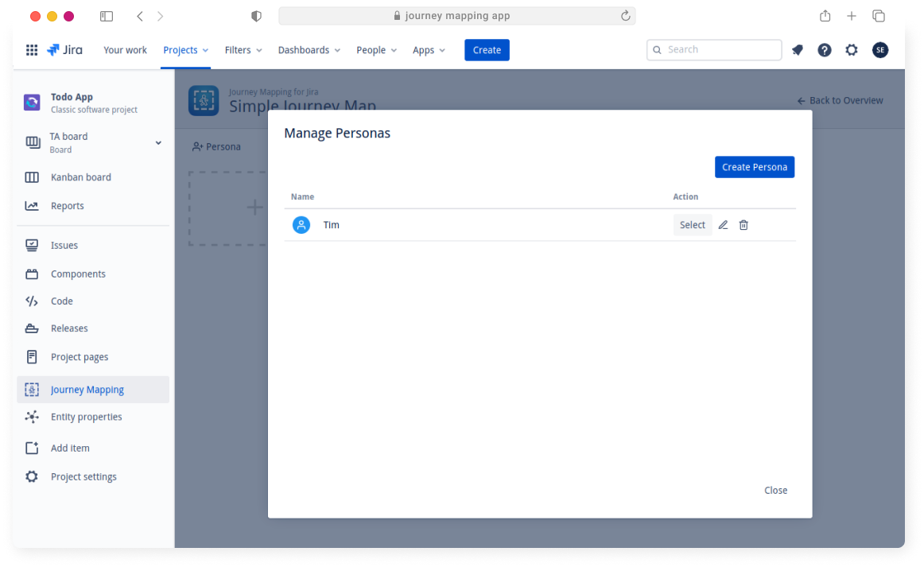Screen dimensions: 924x567
Task: Edit the Tim persona with pencil icon
Action: (723, 224)
